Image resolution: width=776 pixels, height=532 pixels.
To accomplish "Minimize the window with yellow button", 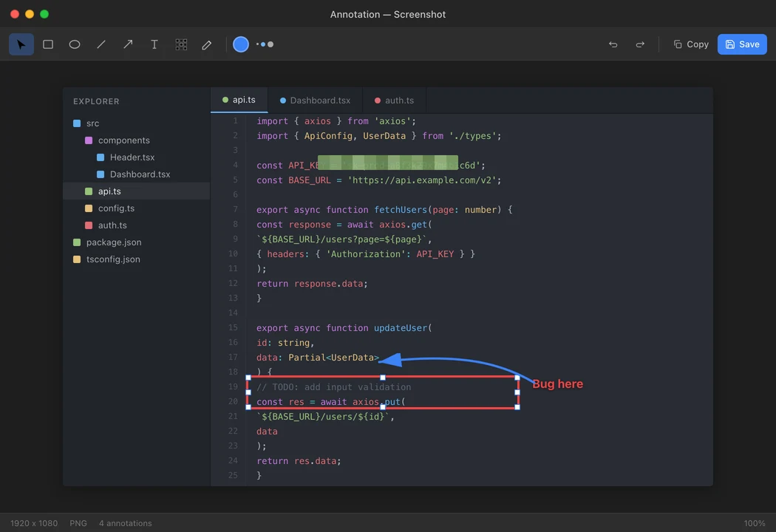I will point(30,14).
